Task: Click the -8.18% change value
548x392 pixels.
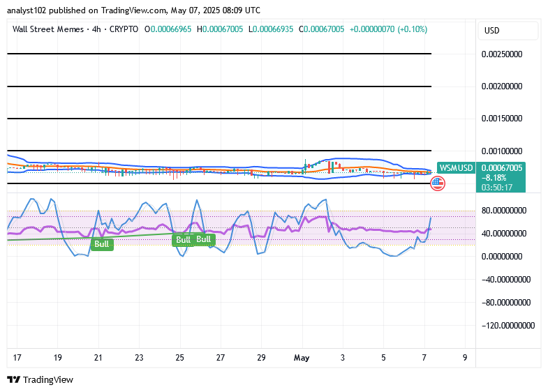Action: click(x=494, y=178)
